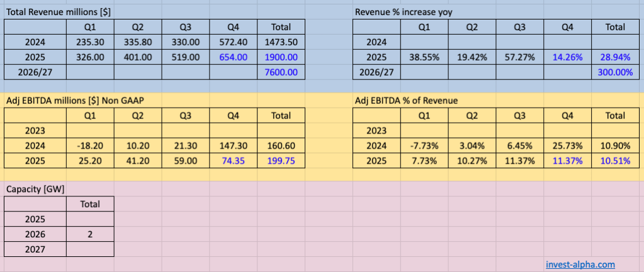This screenshot has height=272, width=644.
Task: Select the 147.30 Q4 2024 EBITDA cell
Action: (x=234, y=145)
